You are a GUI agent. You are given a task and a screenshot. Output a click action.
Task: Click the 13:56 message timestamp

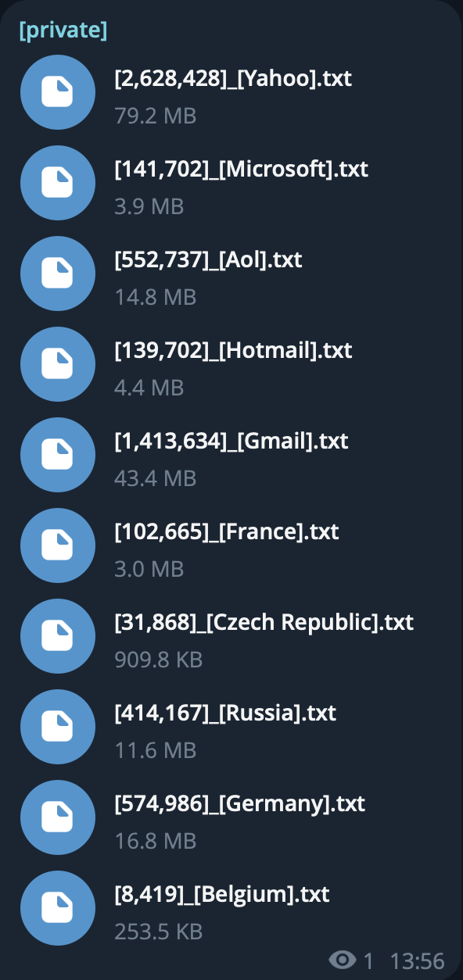pos(418,960)
